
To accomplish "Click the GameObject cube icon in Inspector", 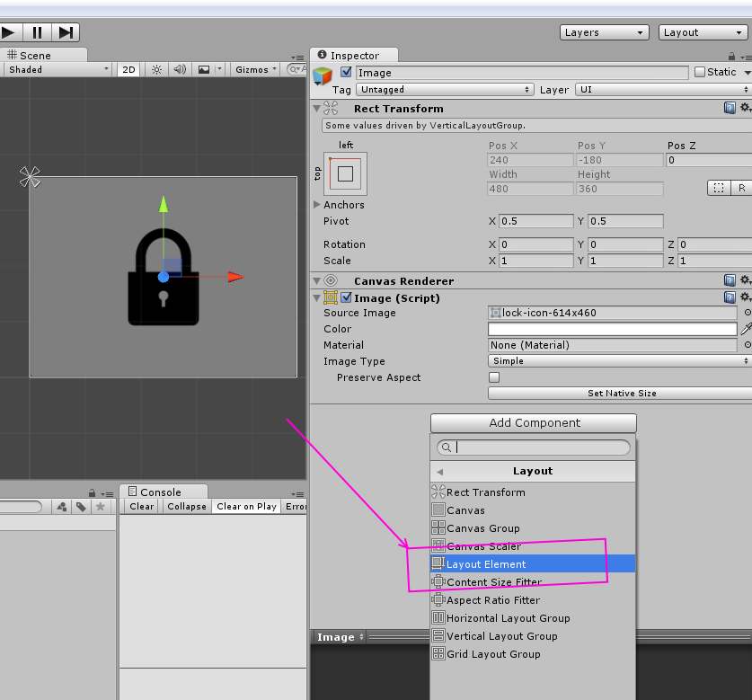I will pos(323,75).
